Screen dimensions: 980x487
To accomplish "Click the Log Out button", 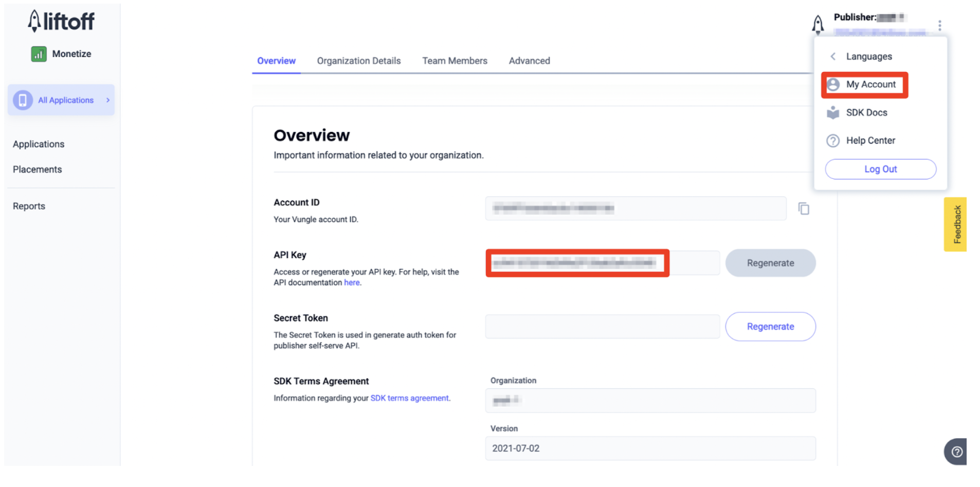I will [880, 169].
